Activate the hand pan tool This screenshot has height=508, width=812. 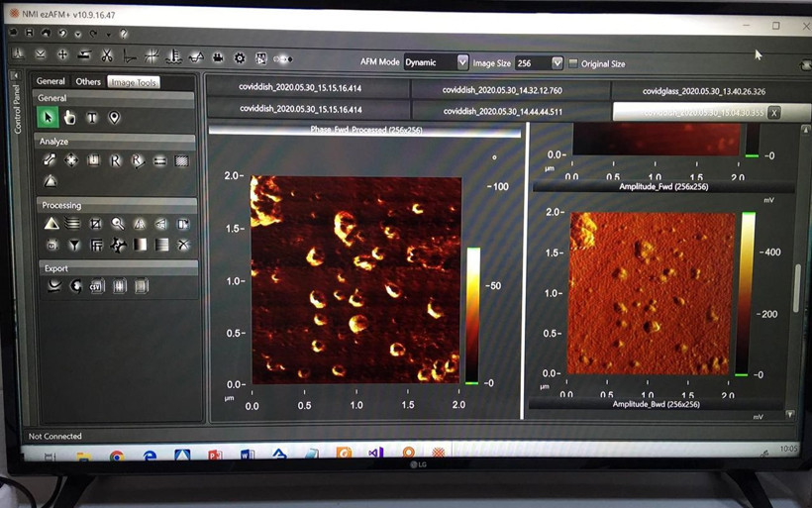pyautogui.click(x=69, y=118)
